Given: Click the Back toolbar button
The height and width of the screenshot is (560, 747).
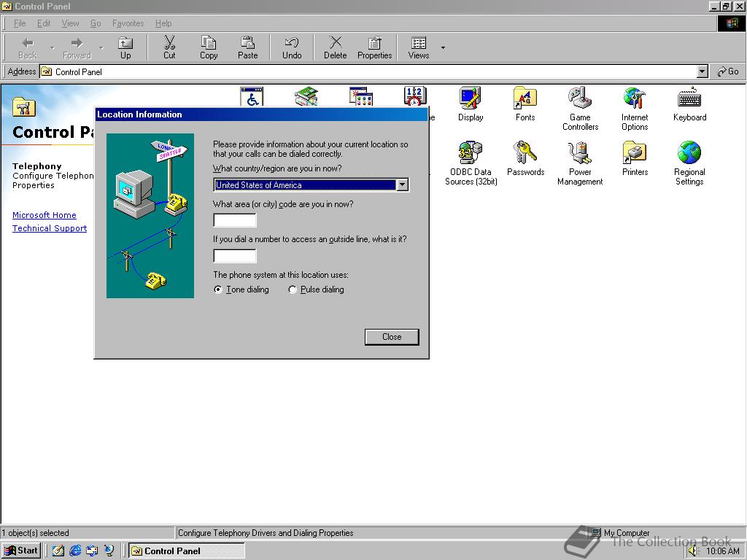Looking at the screenshot, I should [x=28, y=47].
